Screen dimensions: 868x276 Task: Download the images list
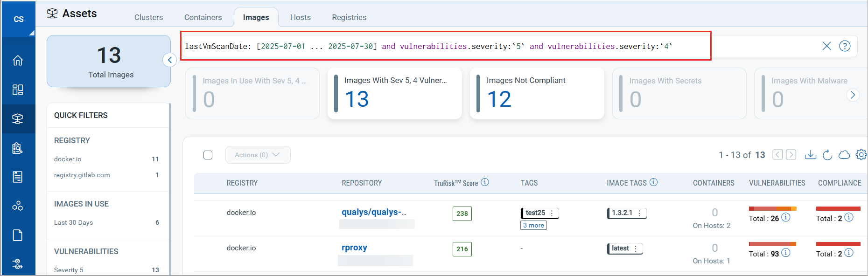click(x=811, y=155)
